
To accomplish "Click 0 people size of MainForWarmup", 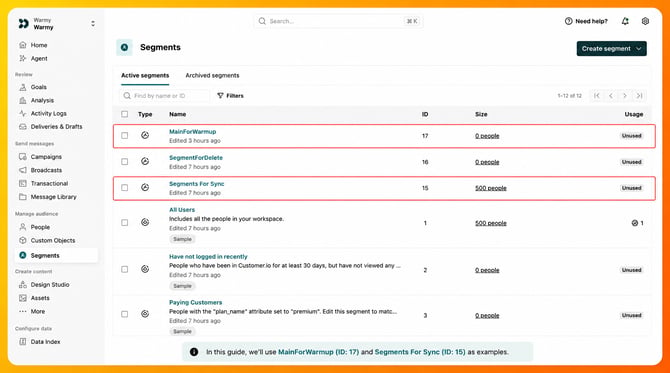I will pos(487,136).
